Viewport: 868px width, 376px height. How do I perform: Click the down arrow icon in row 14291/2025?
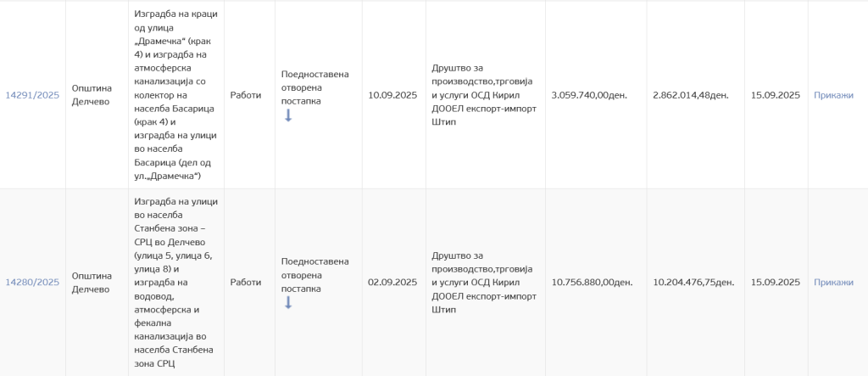(x=288, y=115)
